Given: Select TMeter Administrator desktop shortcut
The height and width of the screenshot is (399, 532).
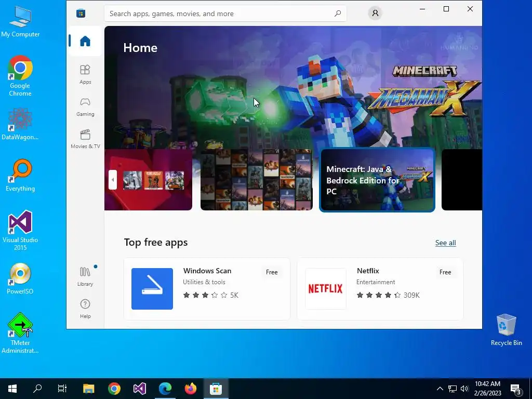Looking at the screenshot, I should click(x=20, y=333).
